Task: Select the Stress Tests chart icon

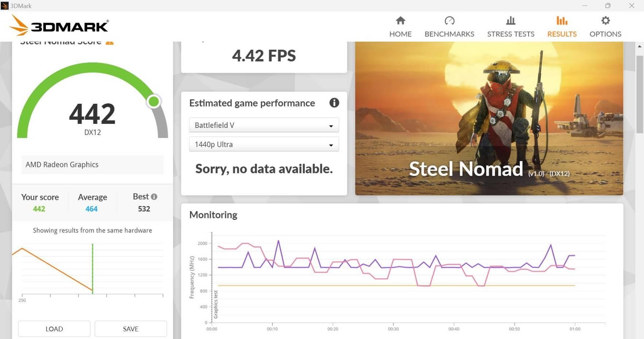Action: click(x=511, y=20)
